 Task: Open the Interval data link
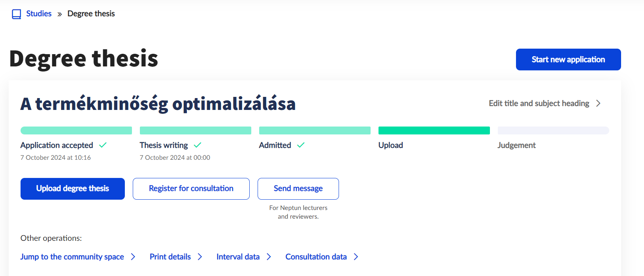pos(238,257)
